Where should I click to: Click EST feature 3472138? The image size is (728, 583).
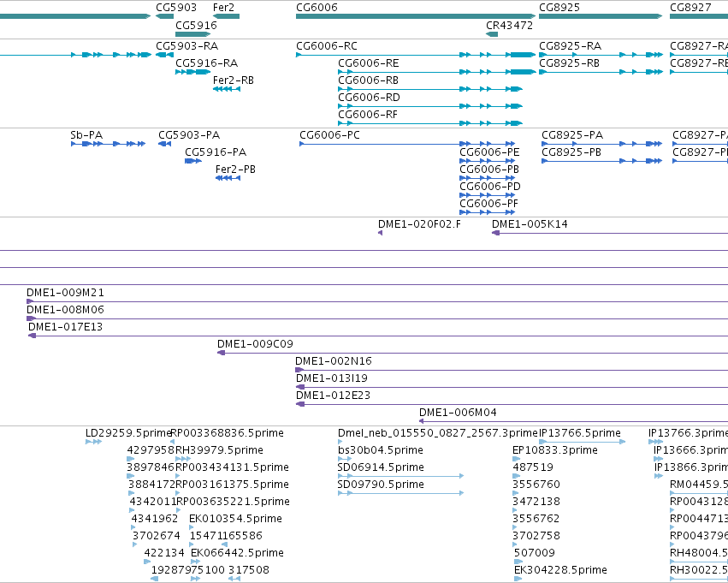(x=515, y=511)
